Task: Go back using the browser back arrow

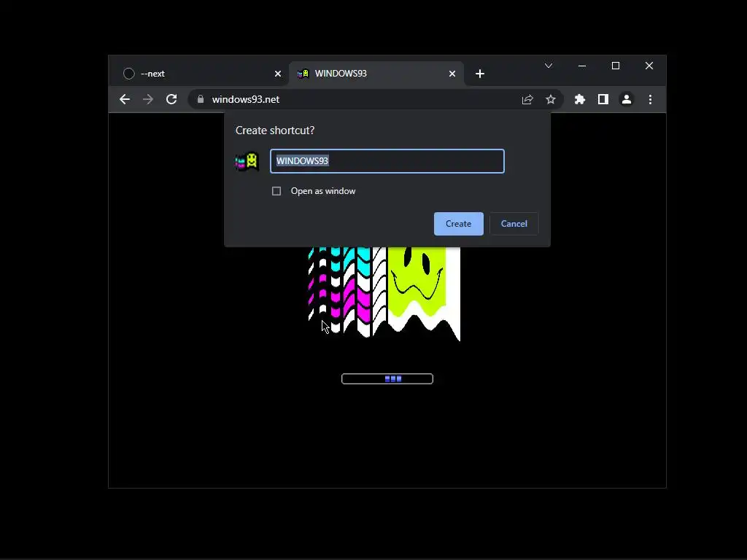Action: (x=125, y=99)
